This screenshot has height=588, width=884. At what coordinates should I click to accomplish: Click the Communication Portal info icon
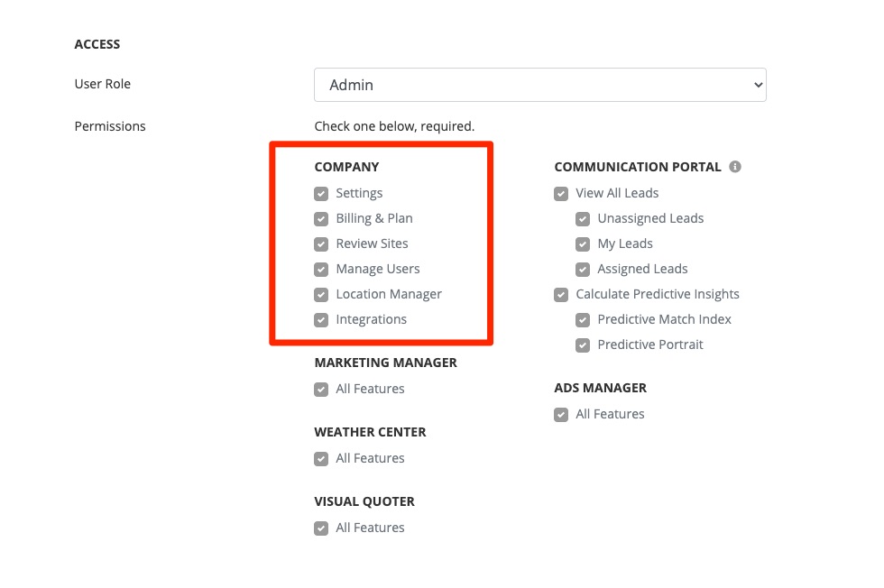(x=735, y=167)
